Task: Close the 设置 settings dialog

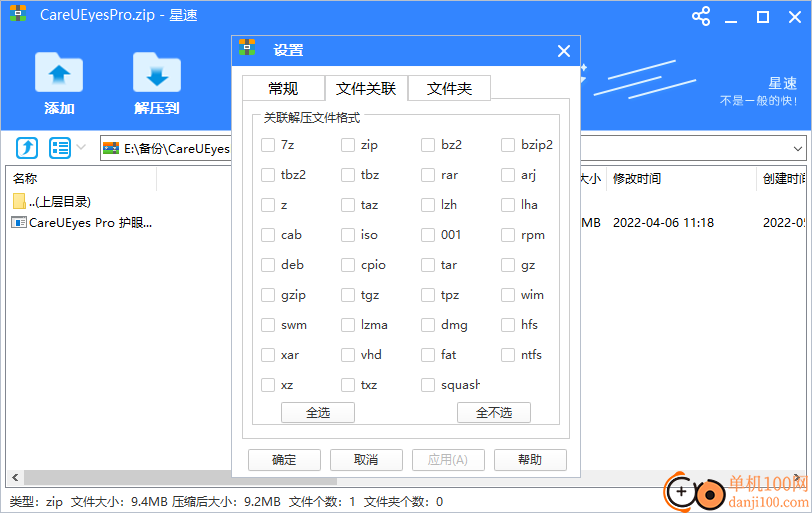Action: point(564,51)
